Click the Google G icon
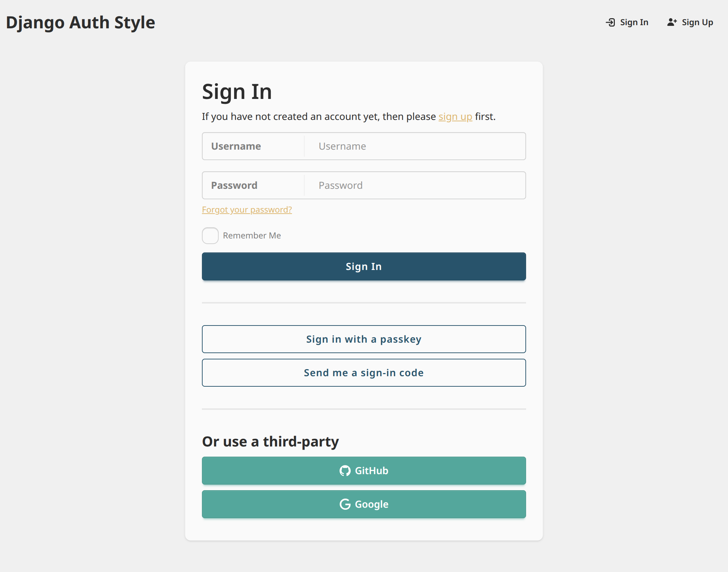Viewport: 728px width, 572px height. [x=345, y=504]
